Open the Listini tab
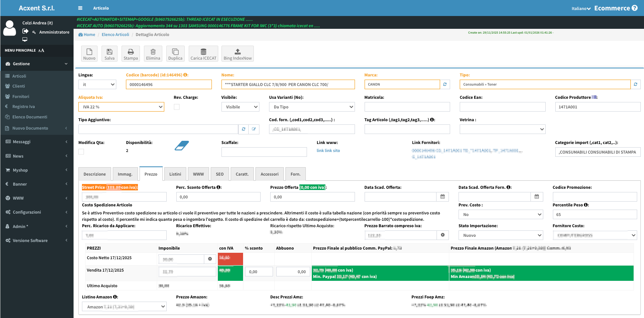The width and height of the screenshot is (644, 318). point(175,174)
